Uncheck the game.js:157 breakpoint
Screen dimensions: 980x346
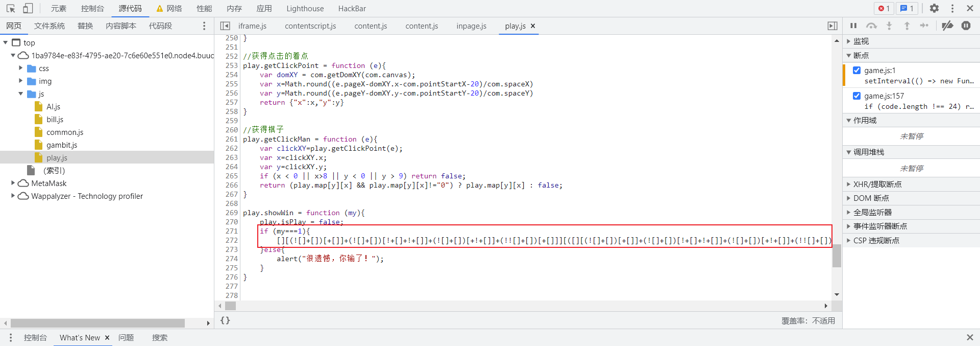[856, 96]
